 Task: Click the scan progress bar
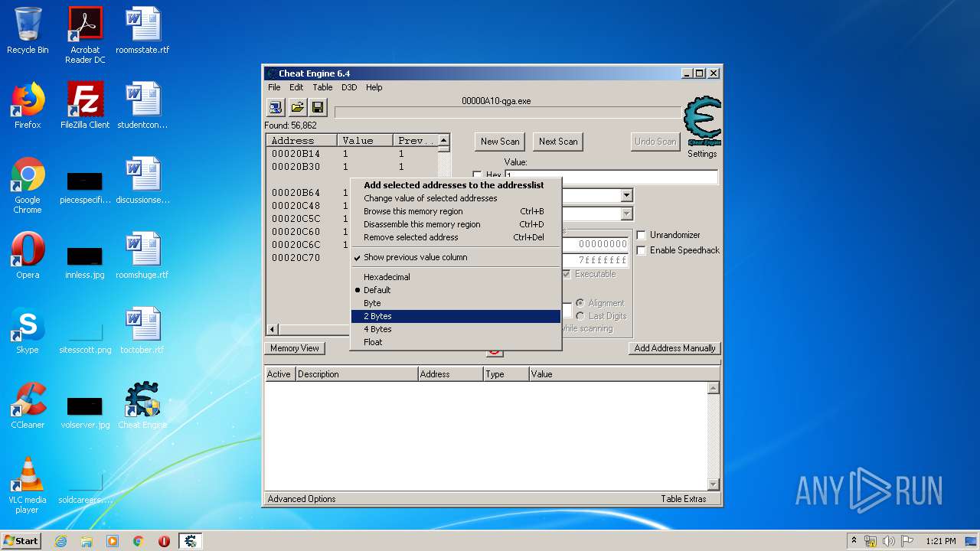[508, 112]
